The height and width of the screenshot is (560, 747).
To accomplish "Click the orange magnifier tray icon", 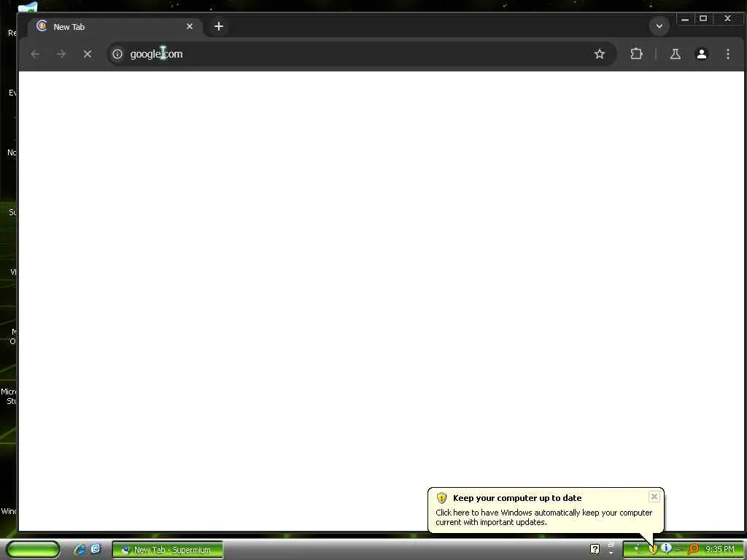I will 693,549.
